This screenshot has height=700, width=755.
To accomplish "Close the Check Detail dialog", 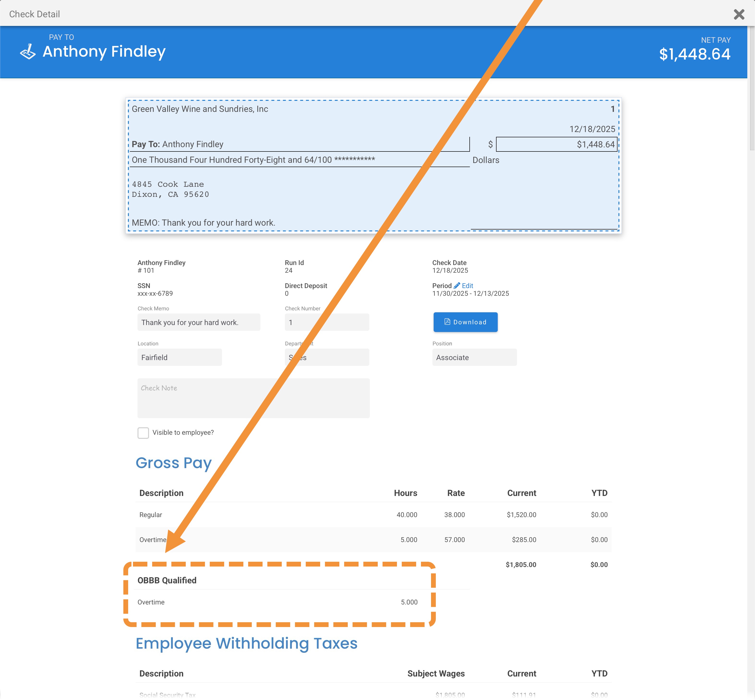I will pyautogui.click(x=739, y=14).
